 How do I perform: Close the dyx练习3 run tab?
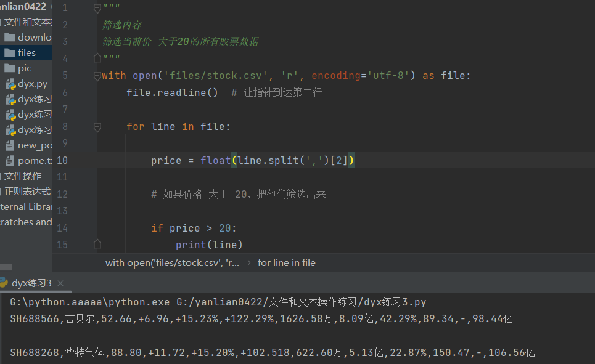click(60, 283)
